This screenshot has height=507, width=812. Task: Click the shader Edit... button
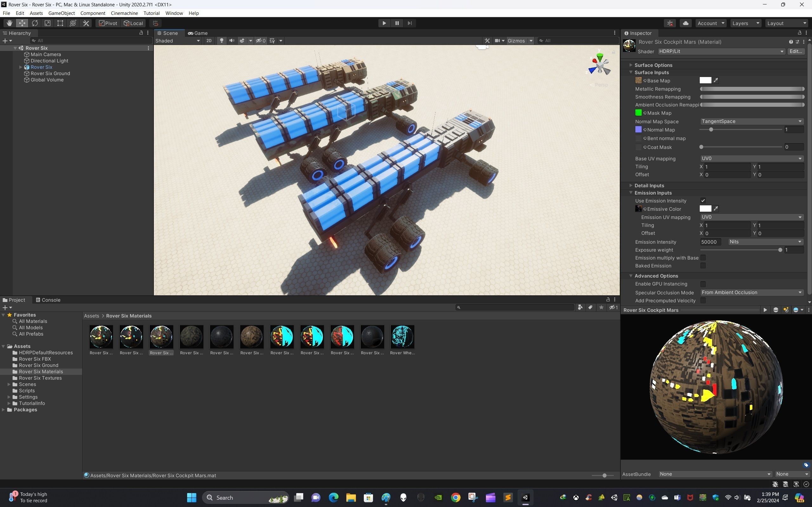(x=796, y=51)
